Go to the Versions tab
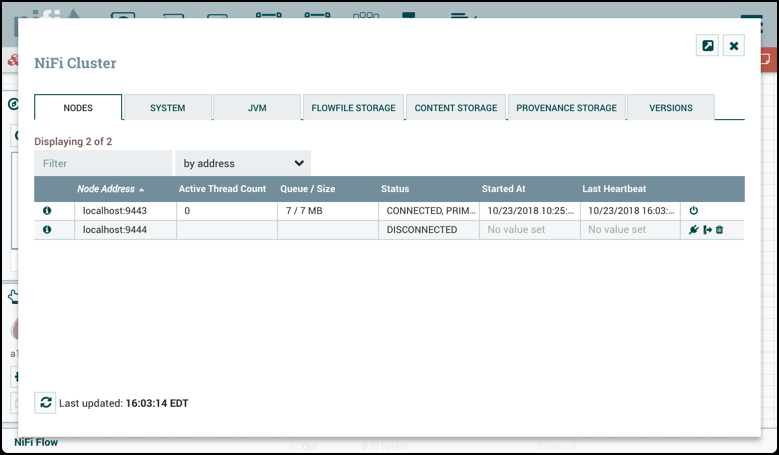 click(670, 108)
